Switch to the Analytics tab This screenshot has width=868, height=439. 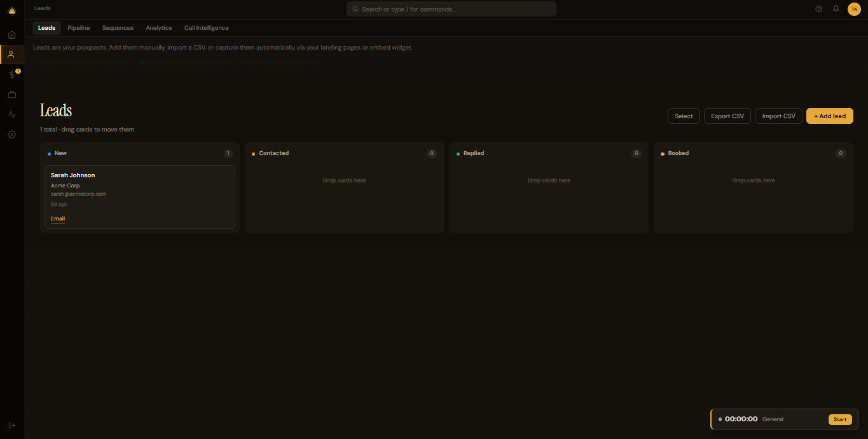point(159,28)
